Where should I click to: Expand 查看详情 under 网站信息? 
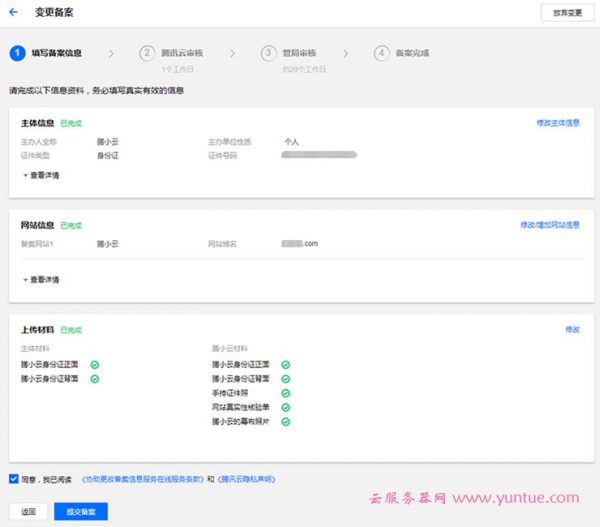(40, 278)
